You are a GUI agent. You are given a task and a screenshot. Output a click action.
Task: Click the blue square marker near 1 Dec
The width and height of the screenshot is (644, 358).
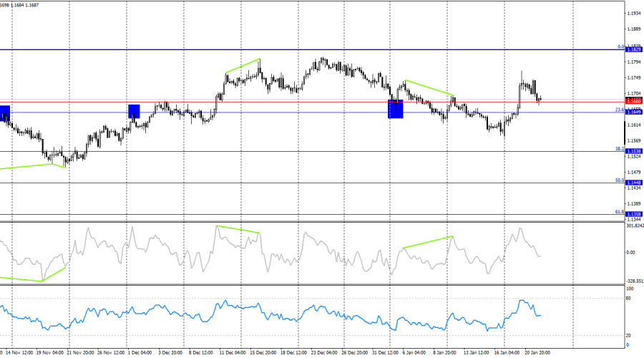coord(133,111)
